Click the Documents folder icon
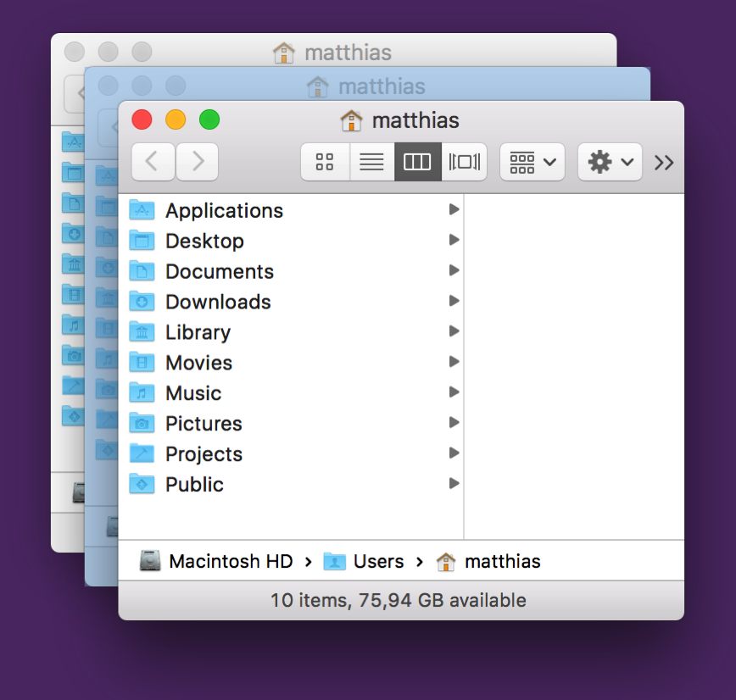 point(142,271)
